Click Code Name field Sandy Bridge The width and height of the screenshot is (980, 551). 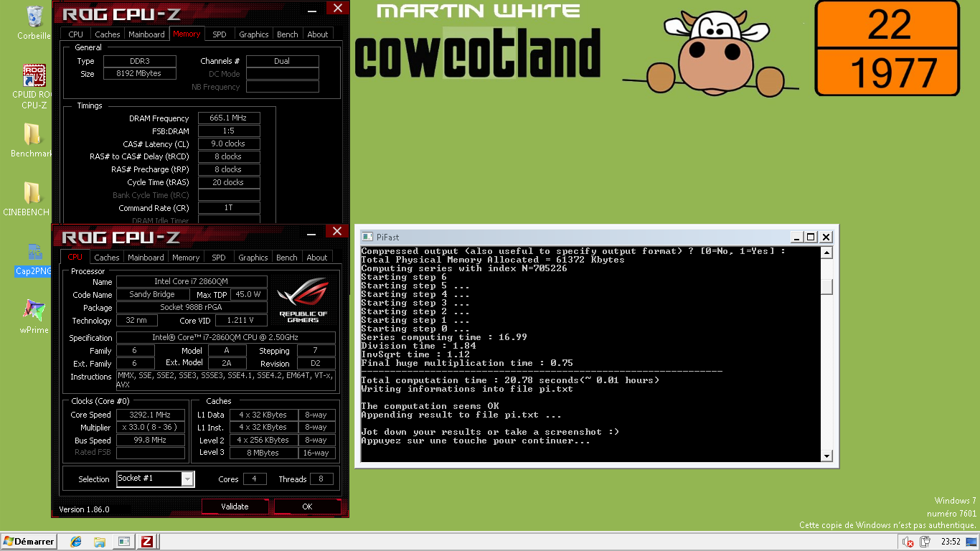(152, 294)
